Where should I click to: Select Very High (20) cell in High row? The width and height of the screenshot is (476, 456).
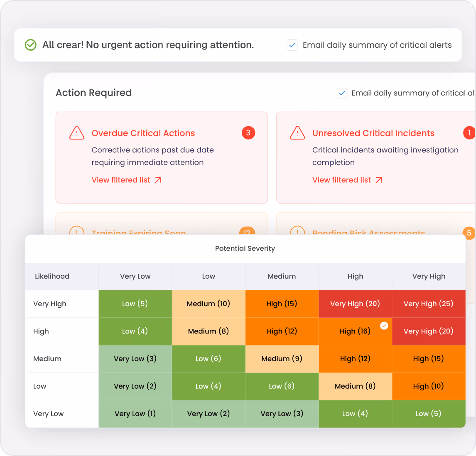tap(429, 331)
